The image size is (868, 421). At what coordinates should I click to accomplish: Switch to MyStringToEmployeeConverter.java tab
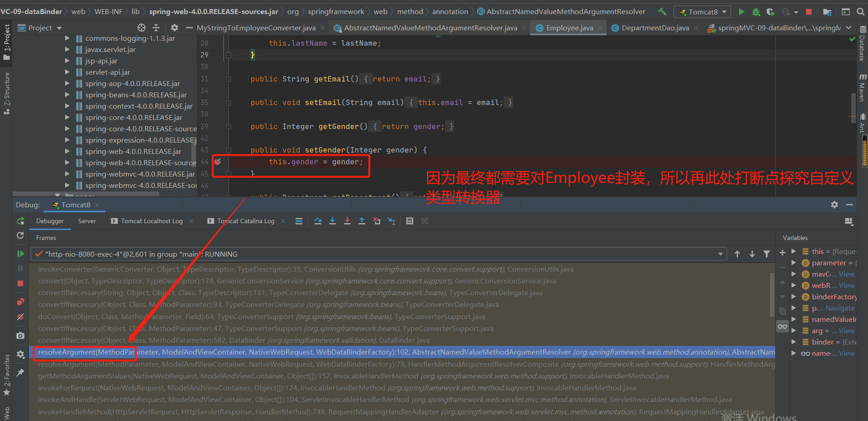coord(256,28)
